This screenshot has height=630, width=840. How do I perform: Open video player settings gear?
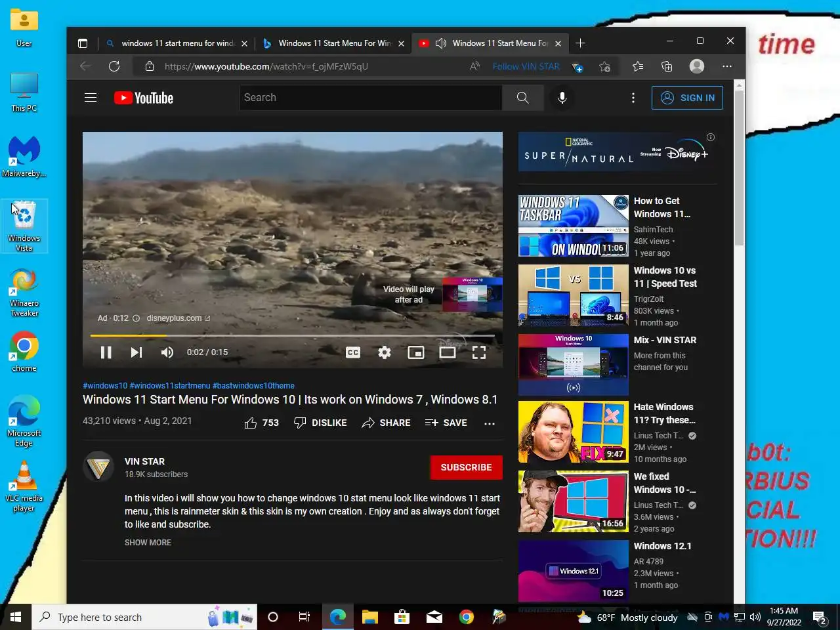click(385, 352)
